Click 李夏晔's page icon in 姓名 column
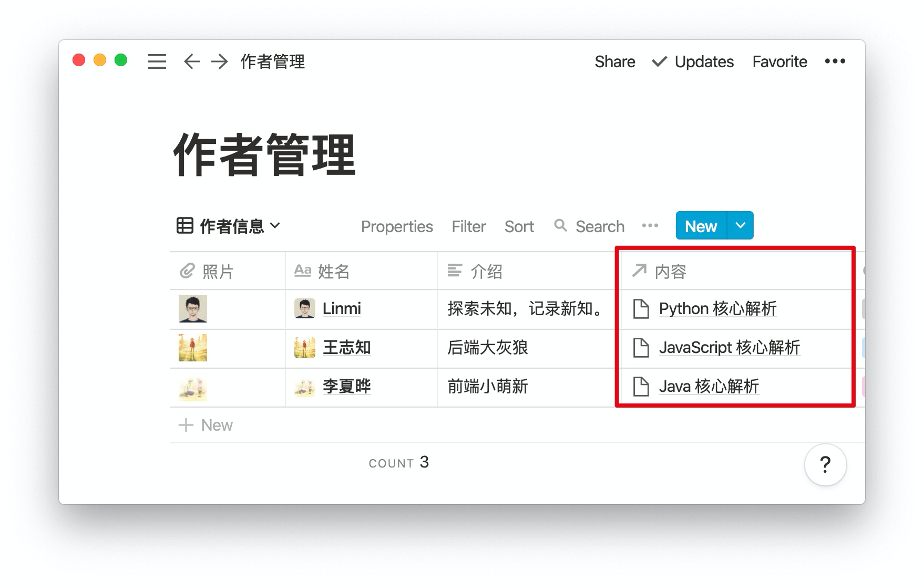The width and height of the screenshot is (924, 582). click(x=305, y=387)
